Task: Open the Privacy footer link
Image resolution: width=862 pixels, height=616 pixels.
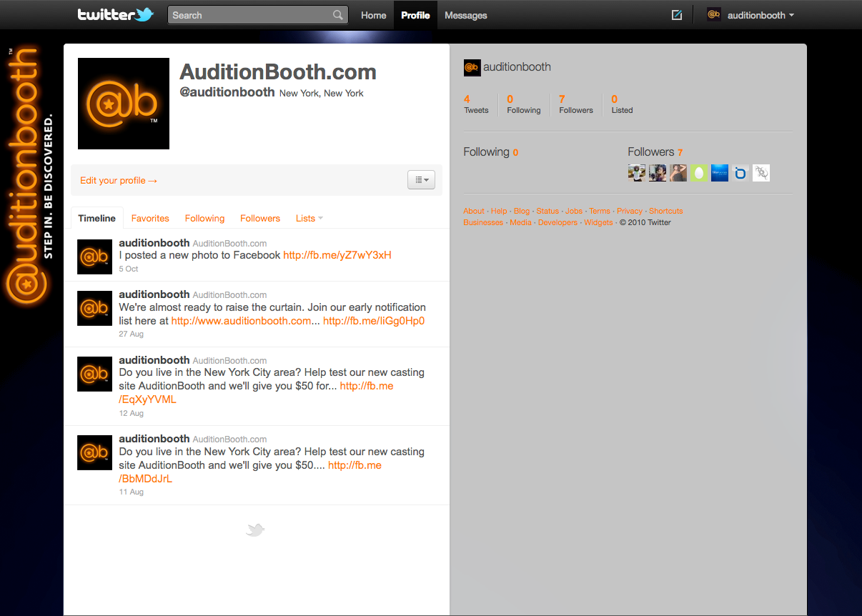Action: pyautogui.click(x=630, y=211)
